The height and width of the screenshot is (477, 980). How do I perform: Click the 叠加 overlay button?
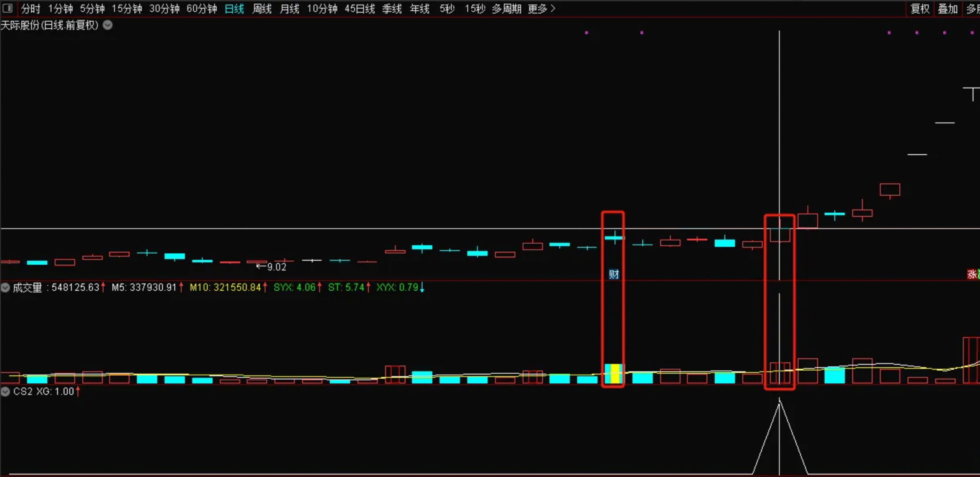(x=947, y=8)
